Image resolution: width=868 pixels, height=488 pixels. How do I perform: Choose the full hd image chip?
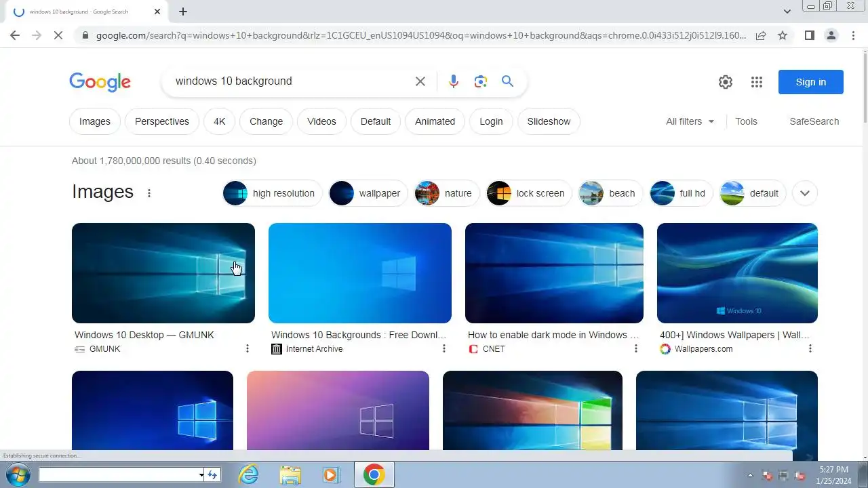[681, 193]
